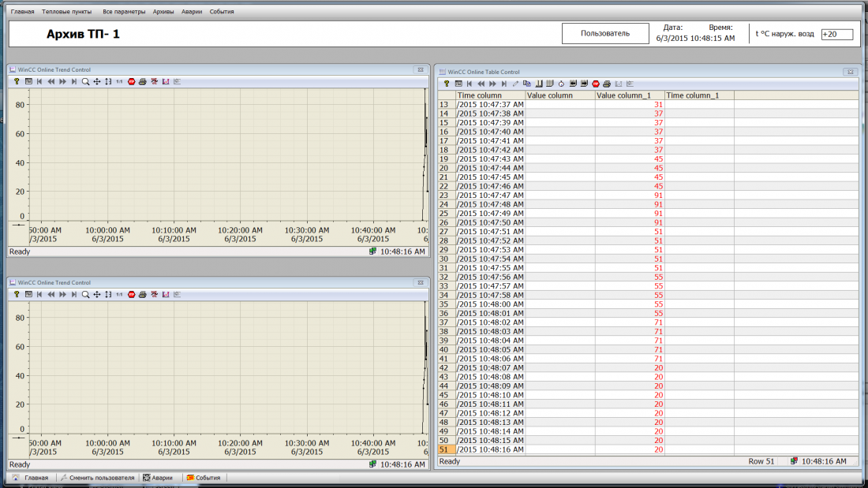Click the Пользователь button
The image size is (868, 488).
tap(605, 34)
